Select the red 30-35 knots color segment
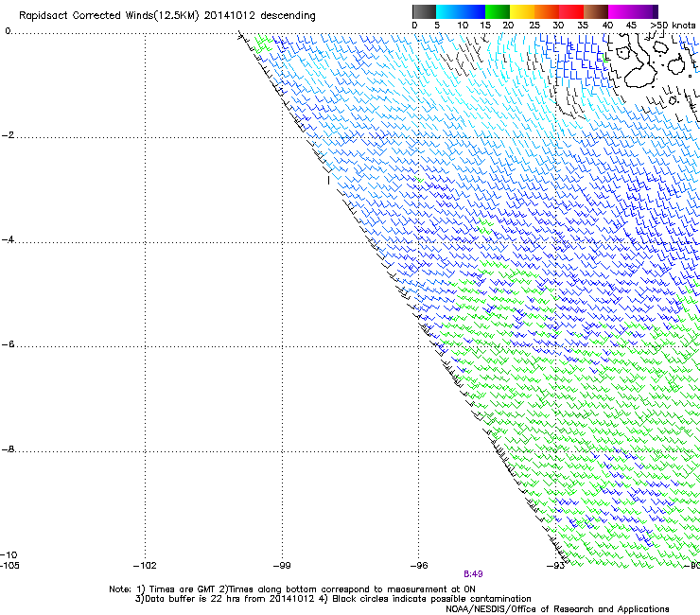Screen dimensions: 700x615 click(x=571, y=11)
